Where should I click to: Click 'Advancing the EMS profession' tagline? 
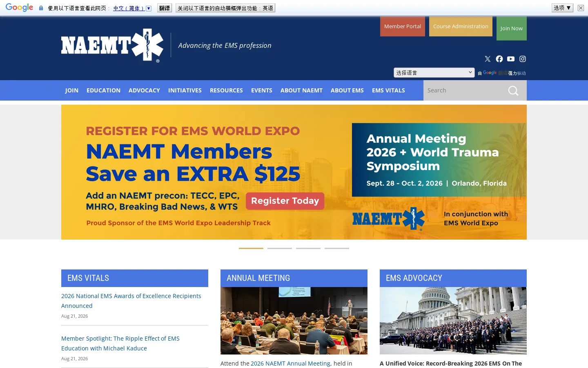225,45
